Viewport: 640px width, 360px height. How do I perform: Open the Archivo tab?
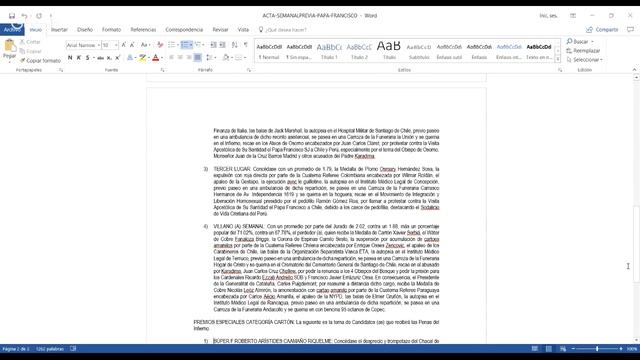pyautogui.click(x=12, y=30)
